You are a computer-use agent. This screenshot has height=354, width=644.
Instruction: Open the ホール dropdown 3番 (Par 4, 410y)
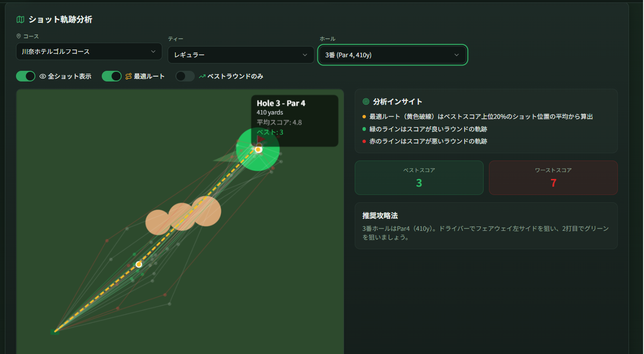pyautogui.click(x=393, y=55)
